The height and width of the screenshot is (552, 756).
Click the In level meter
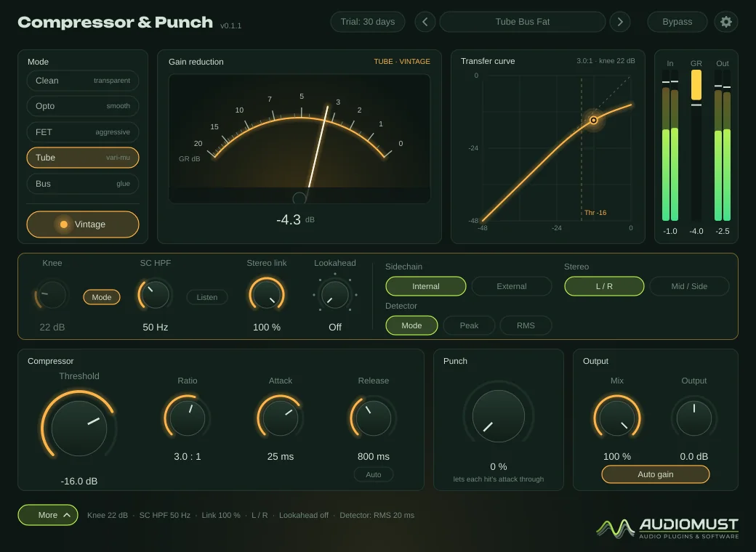click(670, 145)
